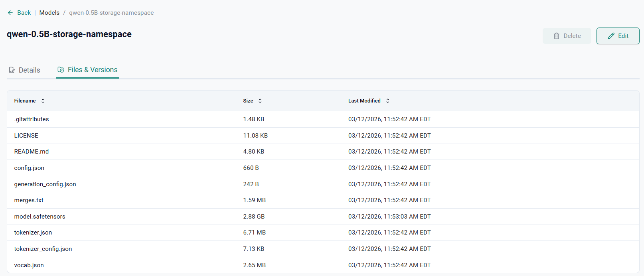Click the LICENSE file entry

click(26, 136)
